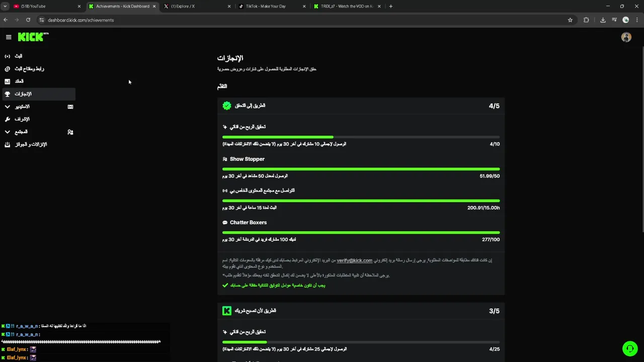
Task: Expand the Community section chevron in sidebar
Action: tap(8, 132)
